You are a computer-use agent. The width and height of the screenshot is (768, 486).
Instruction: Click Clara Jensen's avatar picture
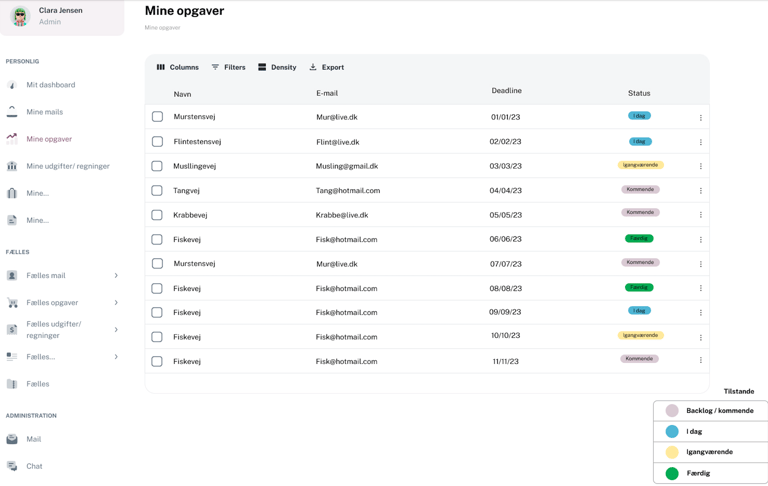pos(20,17)
